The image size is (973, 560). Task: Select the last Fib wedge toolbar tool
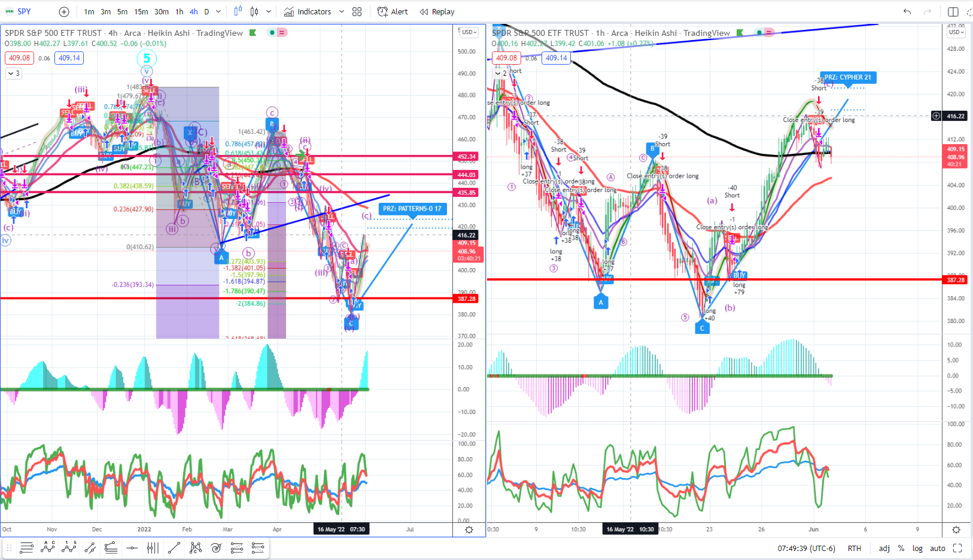(x=258, y=547)
